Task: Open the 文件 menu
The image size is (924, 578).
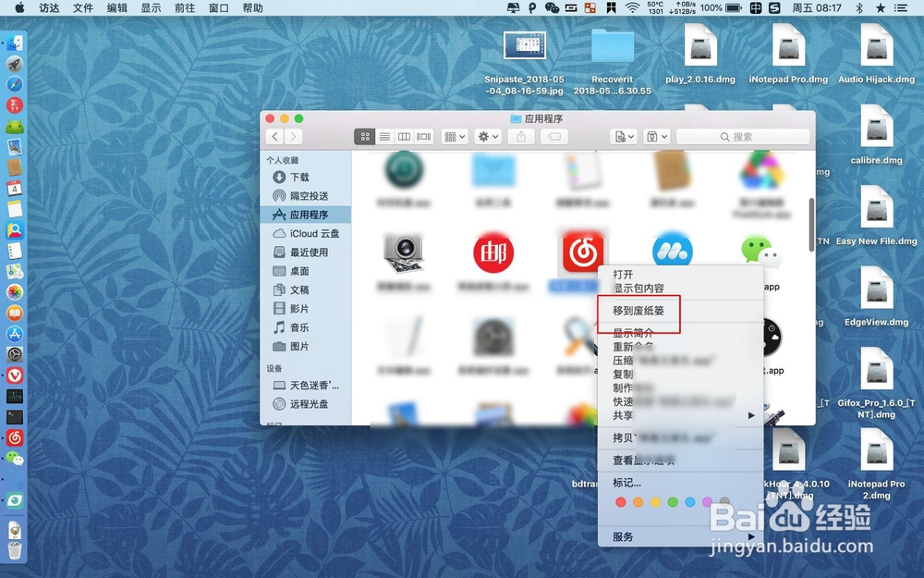Action: 83,7
